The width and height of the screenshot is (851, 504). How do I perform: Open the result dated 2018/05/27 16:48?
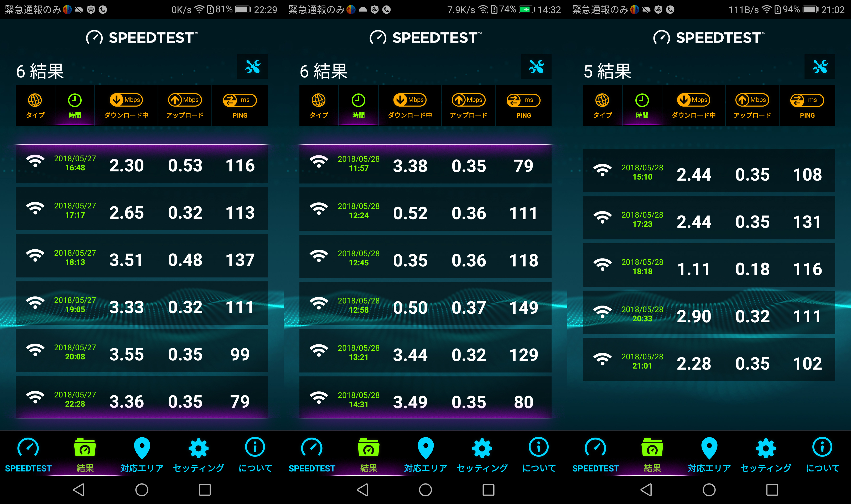coord(142,164)
